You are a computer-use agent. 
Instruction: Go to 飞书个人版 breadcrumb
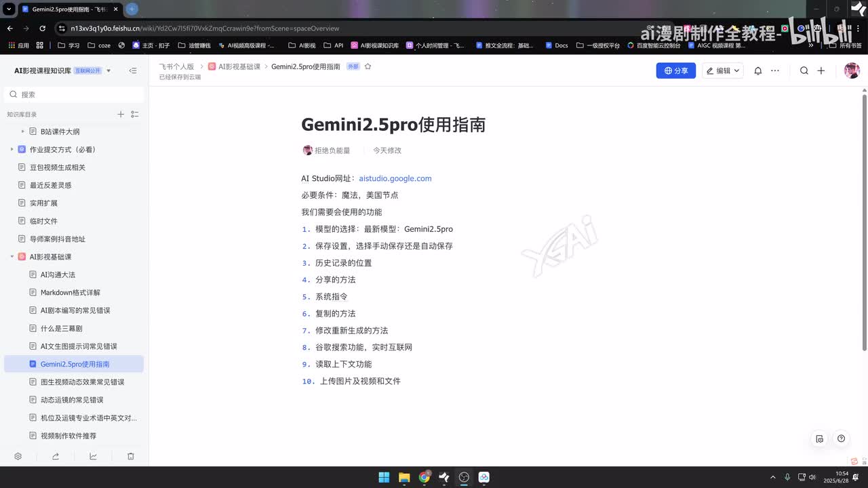(176, 66)
